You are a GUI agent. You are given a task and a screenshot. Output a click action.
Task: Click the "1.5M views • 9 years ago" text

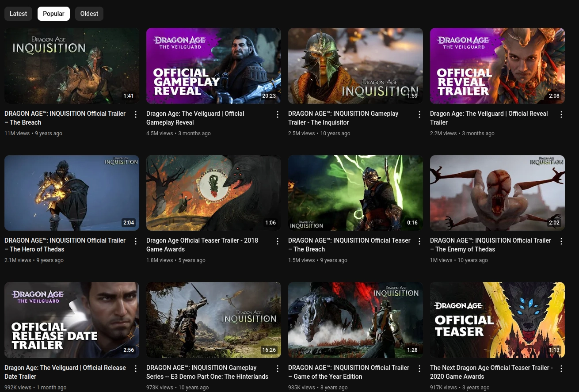click(318, 260)
